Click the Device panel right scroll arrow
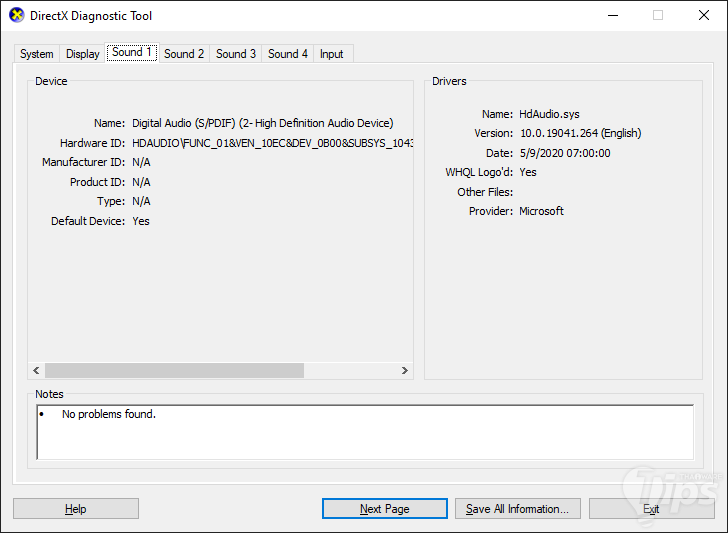 pos(404,370)
